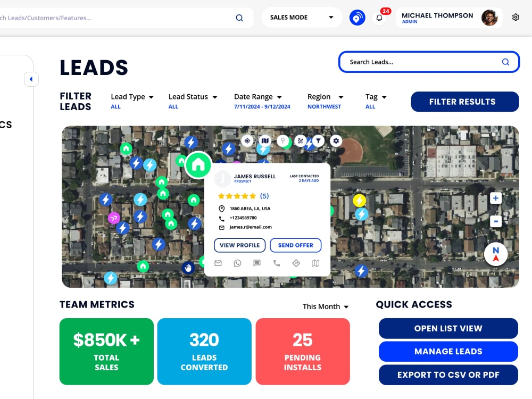This screenshot has height=399, width=532.
Task: Switch the Team Metrics period from This Month
Action: (325, 306)
